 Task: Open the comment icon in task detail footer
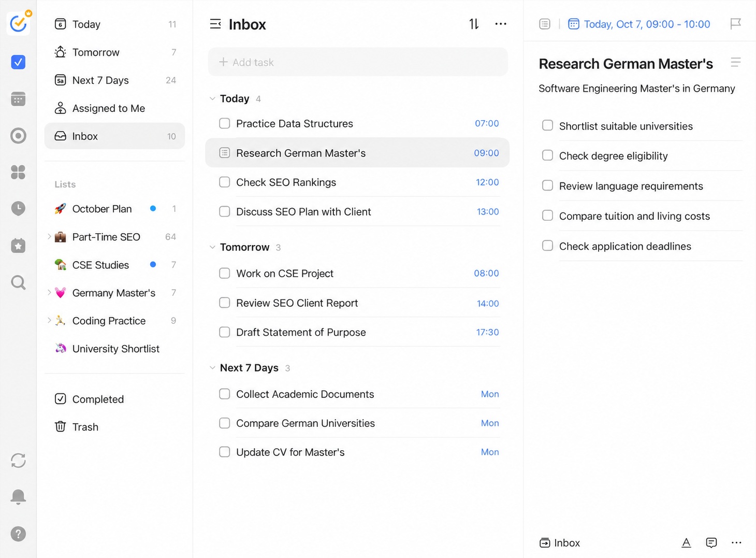711,542
